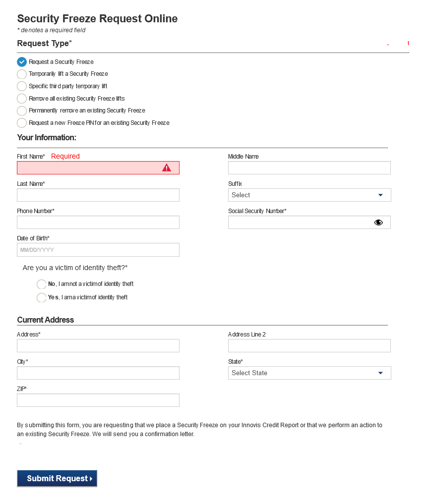426x504 pixels.
Task: Click the Submit Request button
Action: coord(57,478)
